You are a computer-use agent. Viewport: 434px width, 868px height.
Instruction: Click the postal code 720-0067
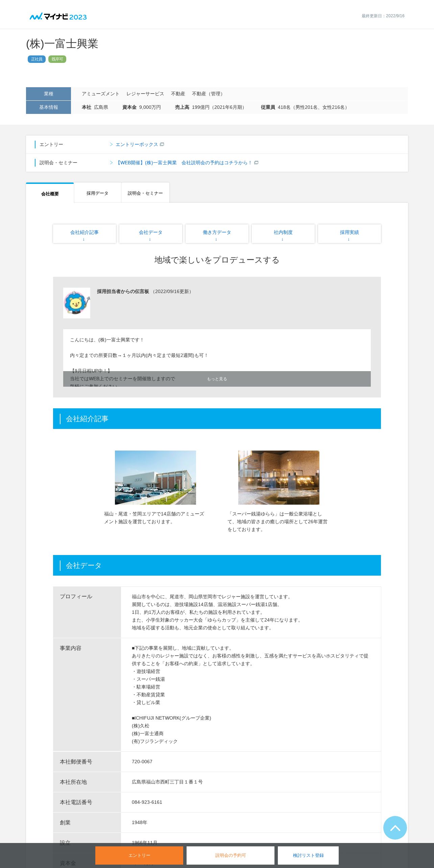tap(142, 762)
